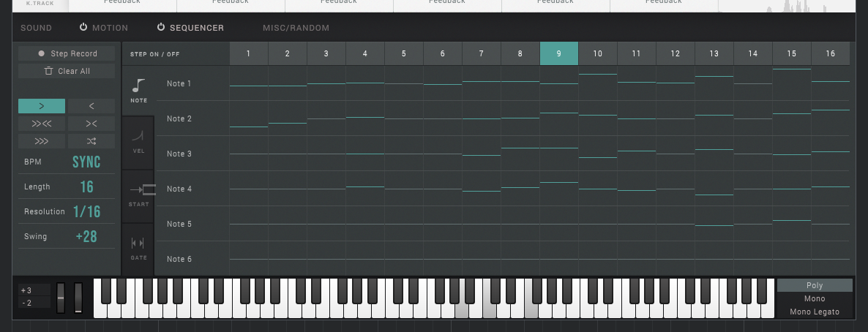
Task: Toggle the Sequencer power button
Action: coord(161,28)
